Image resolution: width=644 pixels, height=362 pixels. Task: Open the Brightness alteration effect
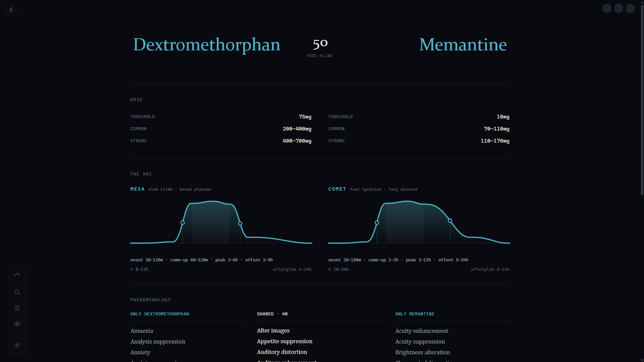(x=423, y=352)
